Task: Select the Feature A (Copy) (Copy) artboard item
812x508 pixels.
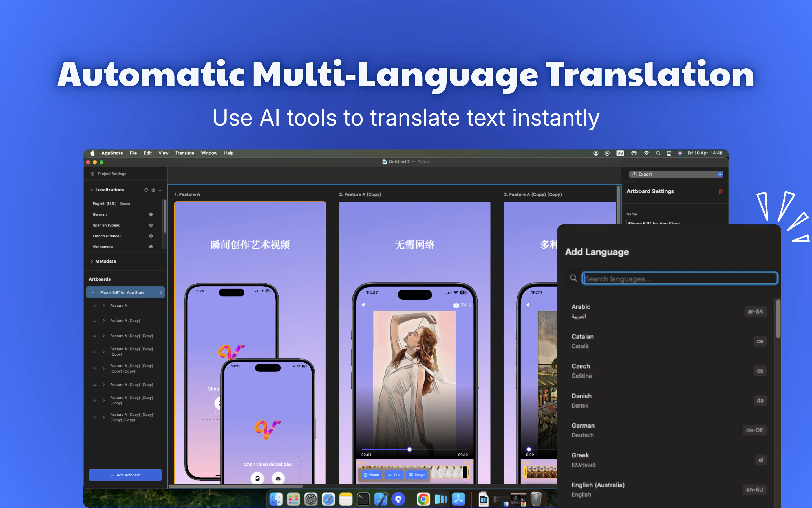Action: (x=125, y=336)
